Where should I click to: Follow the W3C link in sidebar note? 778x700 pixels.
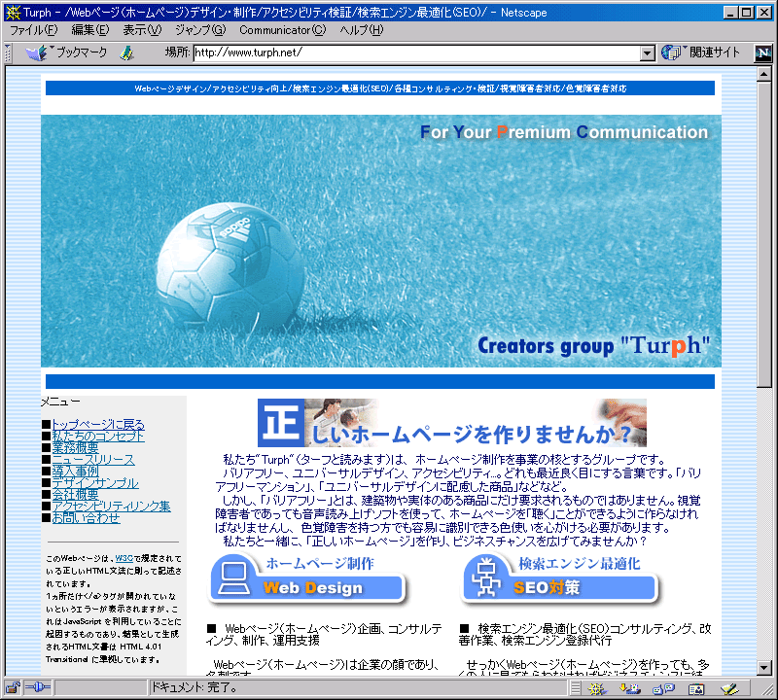(124, 558)
